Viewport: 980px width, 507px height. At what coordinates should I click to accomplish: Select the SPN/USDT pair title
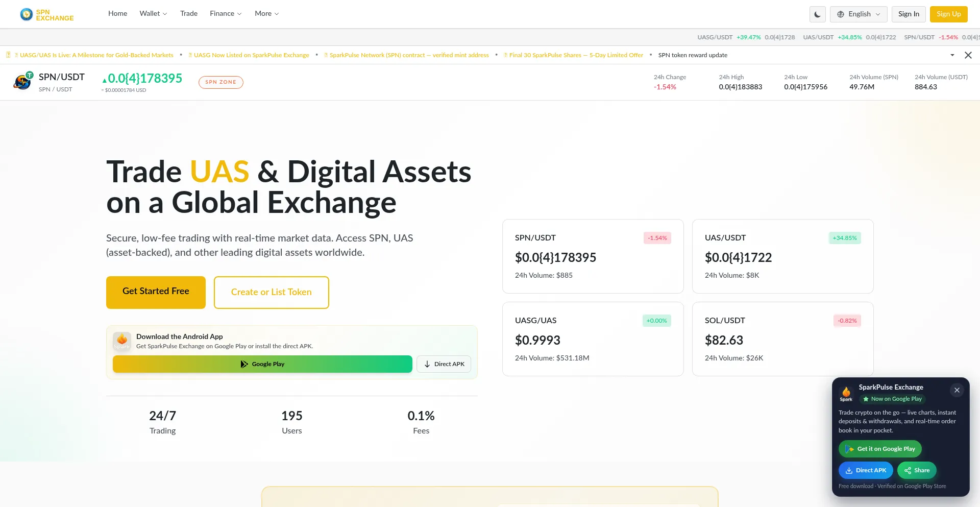tap(62, 77)
